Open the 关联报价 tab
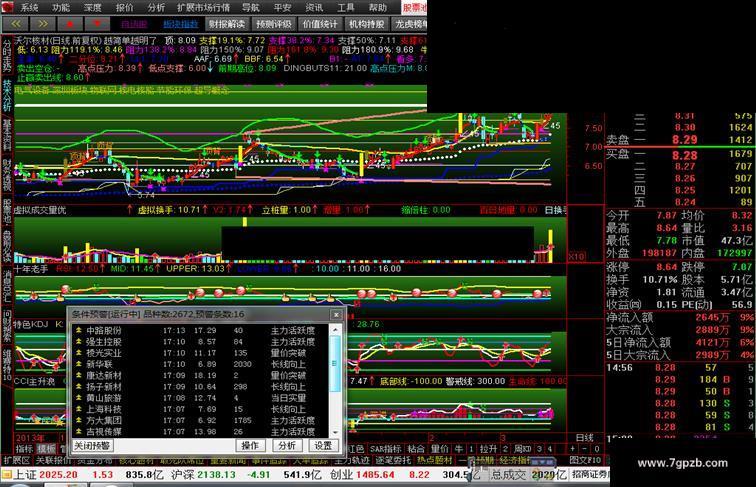This screenshot has height=487, width=756. [x=54, y=460]
